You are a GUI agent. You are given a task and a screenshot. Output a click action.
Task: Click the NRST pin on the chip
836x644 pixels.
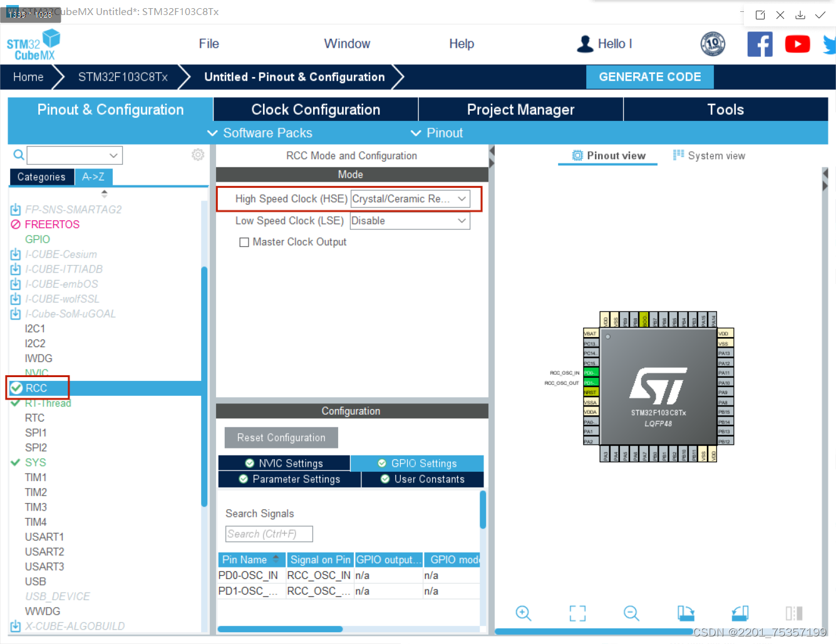coord(591,392)
